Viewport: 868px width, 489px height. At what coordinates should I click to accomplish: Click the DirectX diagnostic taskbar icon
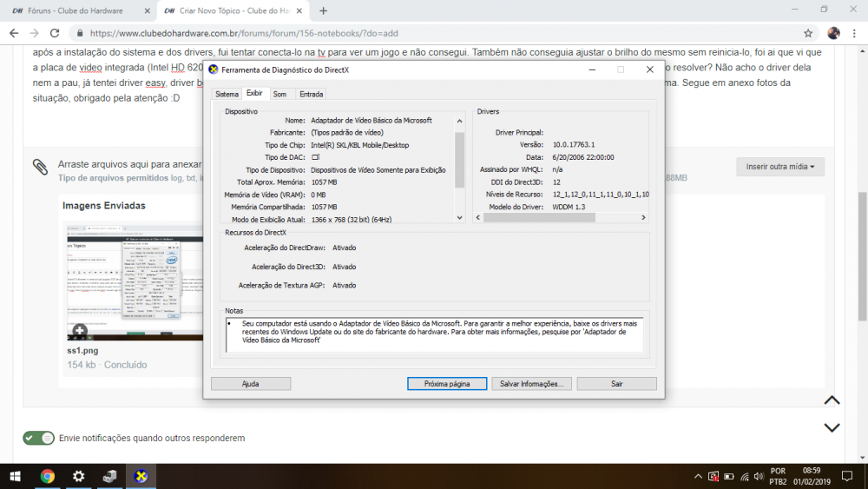point(141,476)
